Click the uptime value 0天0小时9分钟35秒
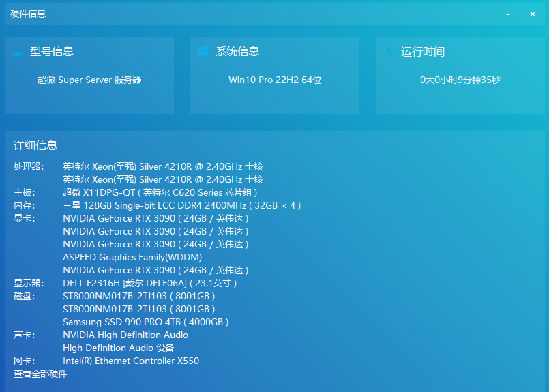This screenshot has width=549, height=392. (460, 80)
